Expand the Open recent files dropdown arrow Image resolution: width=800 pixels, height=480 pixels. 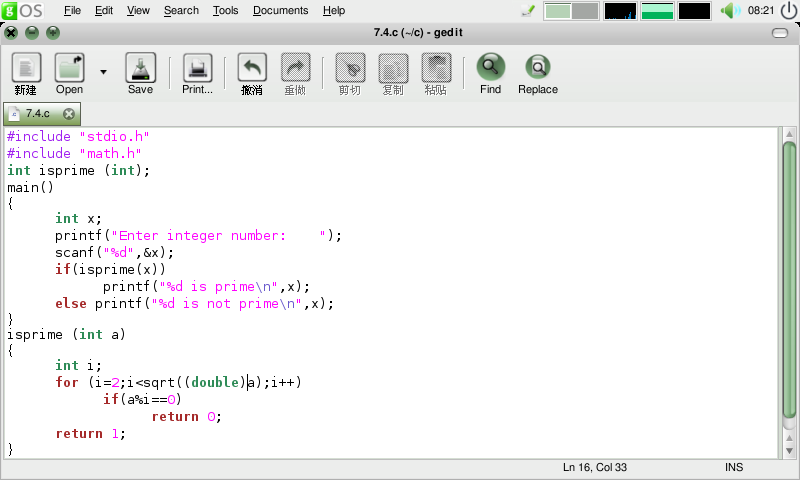[x=104, y=72]
